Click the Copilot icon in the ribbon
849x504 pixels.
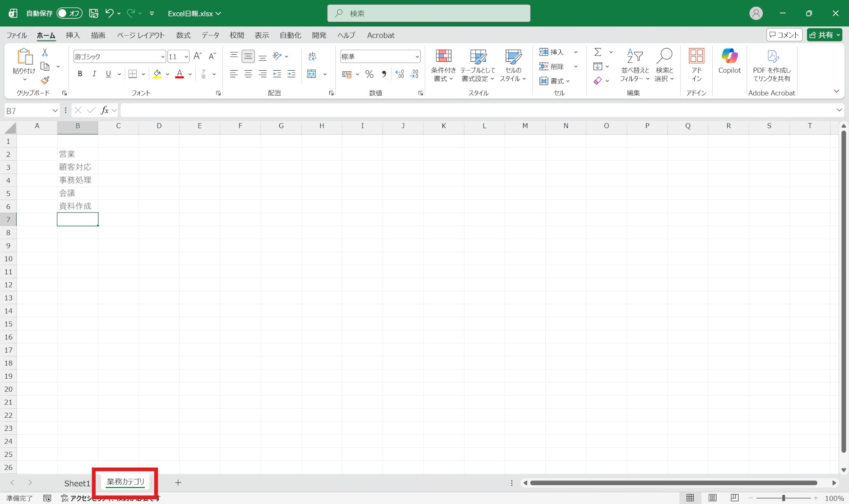[729, 61]
